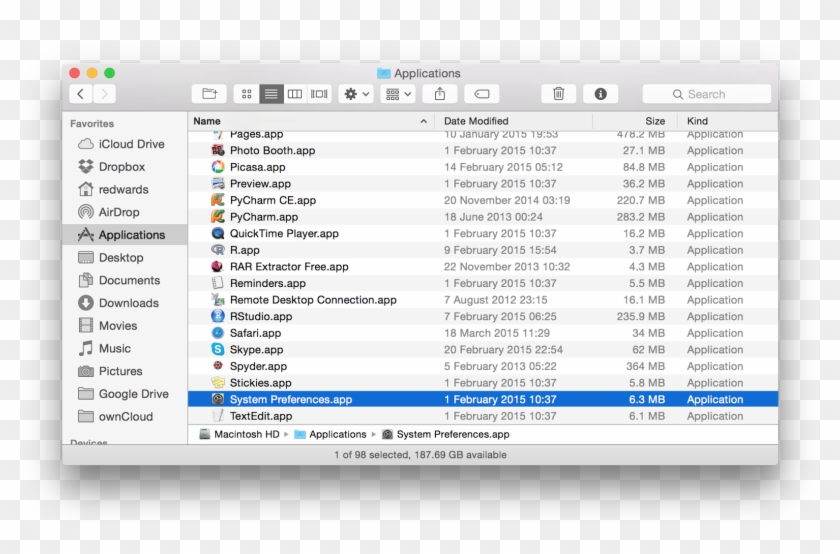The image size is (840, 554).
Task: Open ownCloud in sidebar
Action: click(x=124, y=416)
